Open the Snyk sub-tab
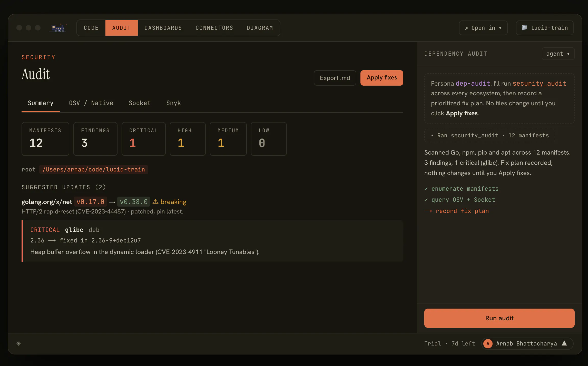Viewport: 588px width, 366px height. click(x=174, y=103)
